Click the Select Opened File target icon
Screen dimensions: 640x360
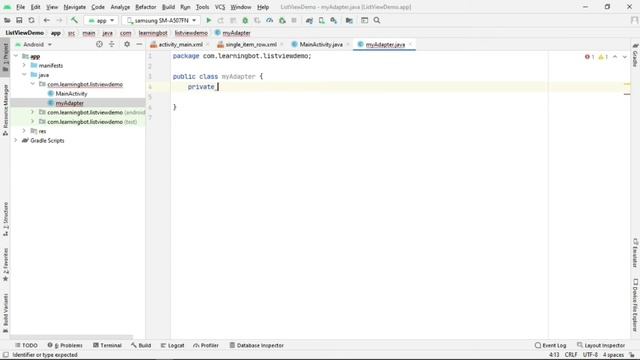pyautogui.click(x=99, y=44)
